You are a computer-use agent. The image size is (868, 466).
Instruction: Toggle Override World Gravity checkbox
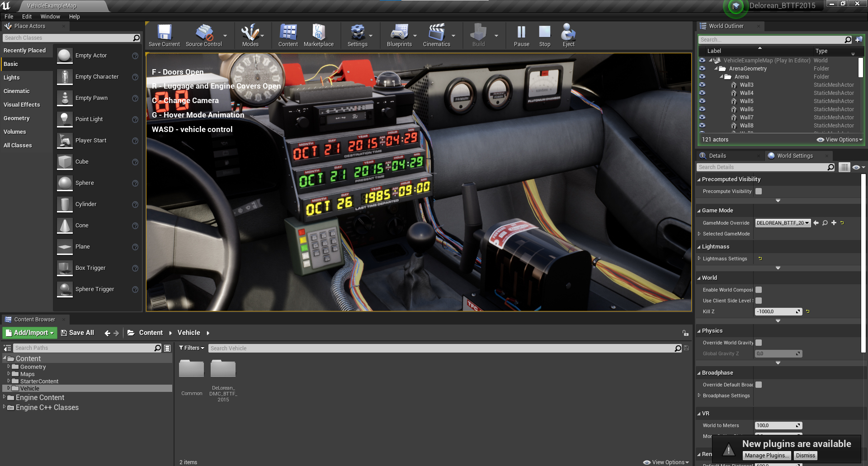point(759,343)
